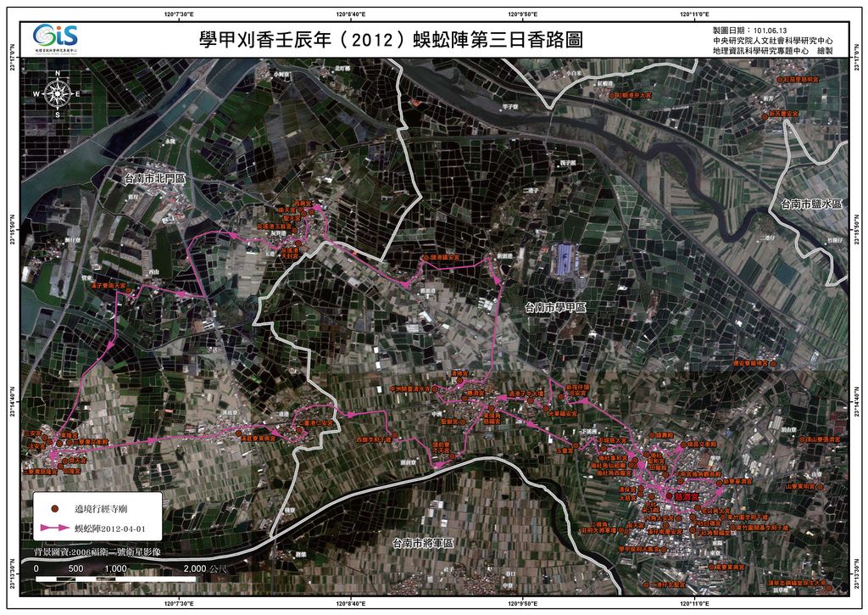Click the blue-roofed building on the map
868x615 pixels.
(565, 259)
